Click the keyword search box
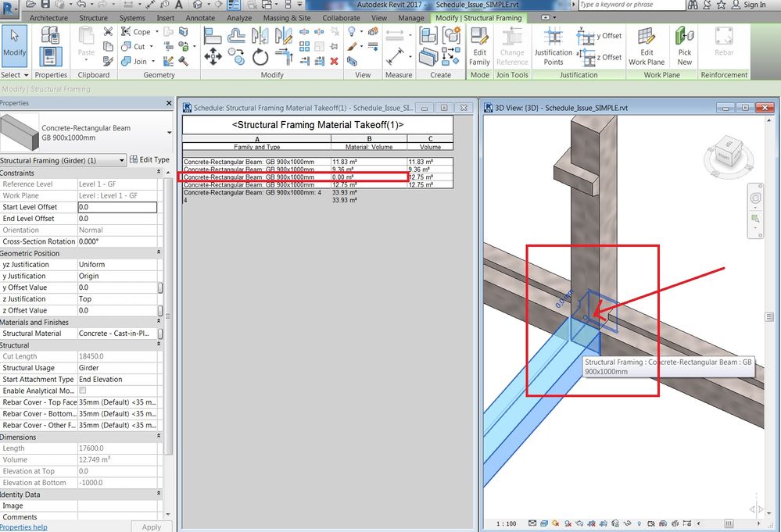Viewport: 781px width, 532px height. 632,5
